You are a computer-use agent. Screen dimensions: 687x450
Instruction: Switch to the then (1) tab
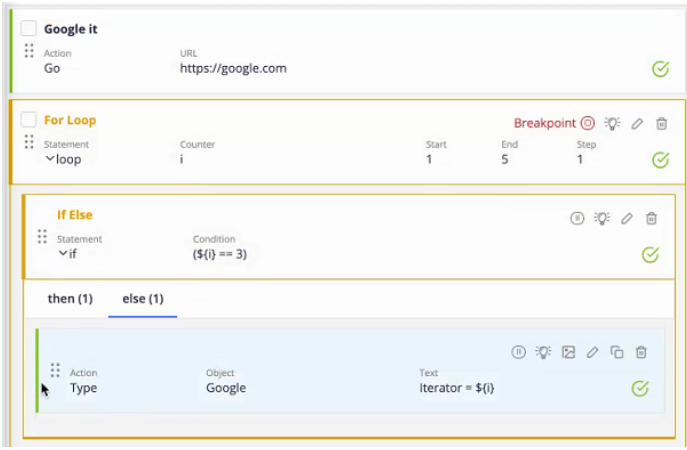click(70, 299)
